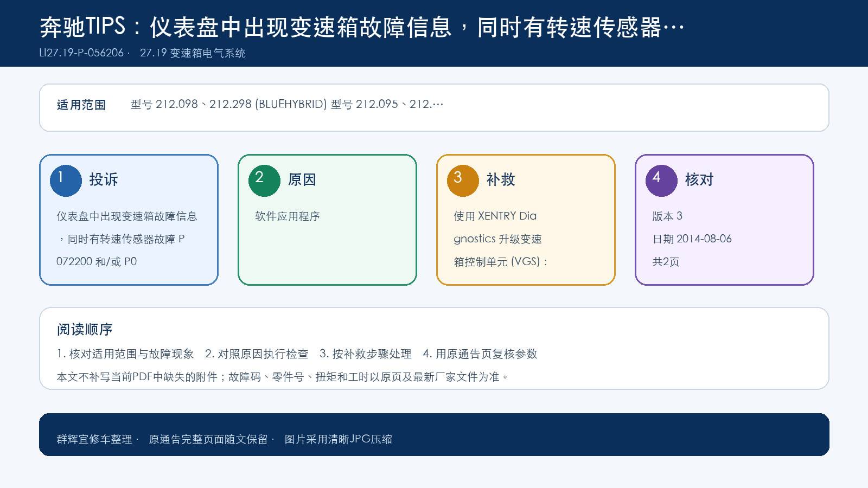Click the line 使用 XENTRY Dia
This screenshot has width=868, height=488.
(495, 216)
